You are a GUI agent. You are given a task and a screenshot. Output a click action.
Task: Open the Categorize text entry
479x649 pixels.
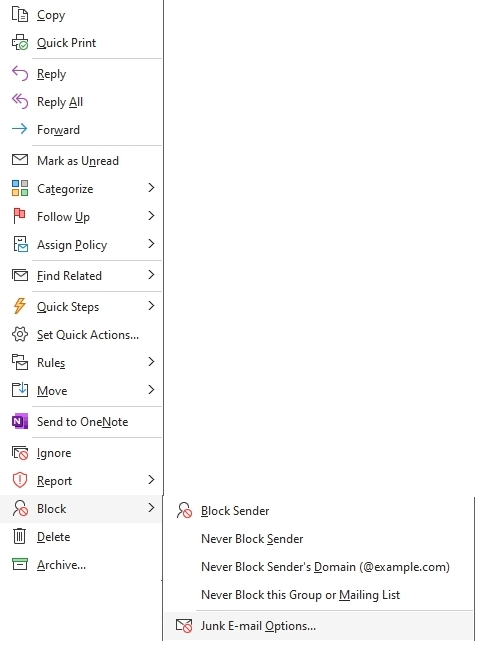65,189
